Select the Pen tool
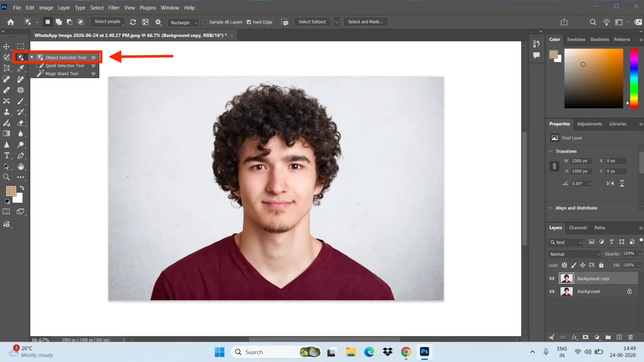The image size is (644, 362). [x=21, y=156]
